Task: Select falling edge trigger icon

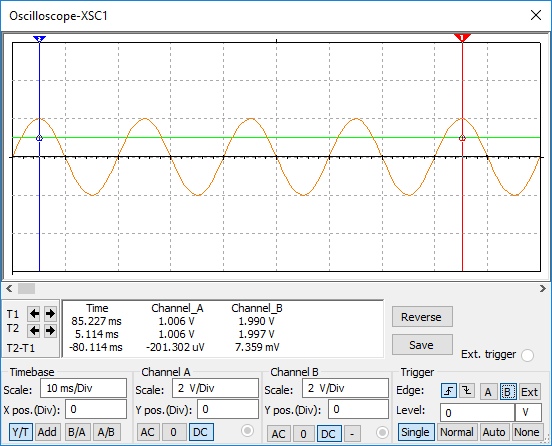Action: tap(467, 391)
